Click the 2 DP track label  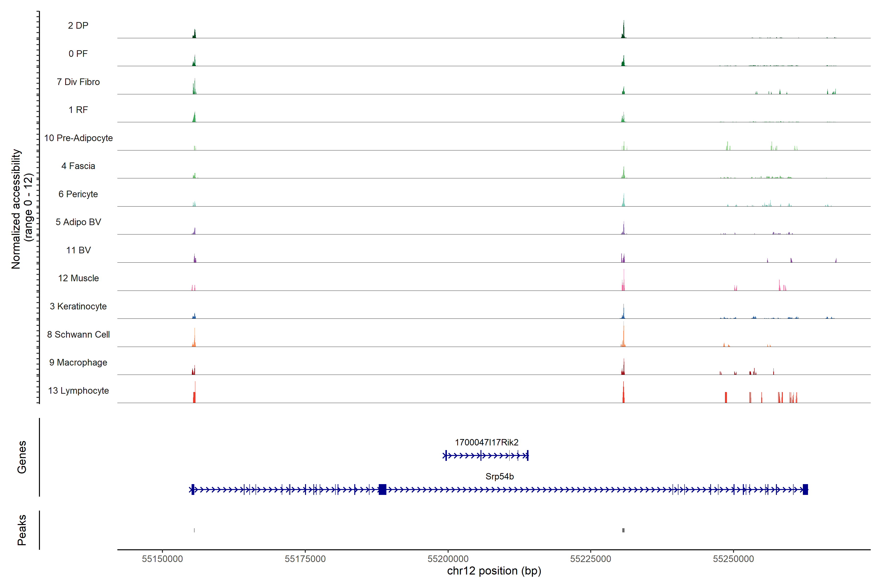(78, 25)
